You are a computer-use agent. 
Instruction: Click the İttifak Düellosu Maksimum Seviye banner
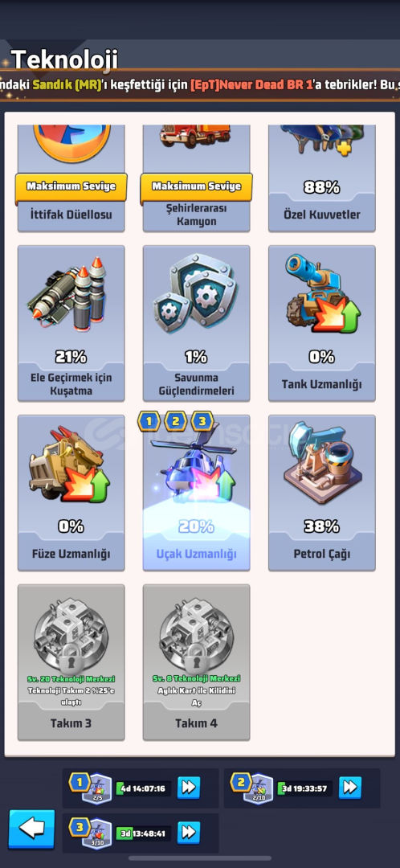71,186
